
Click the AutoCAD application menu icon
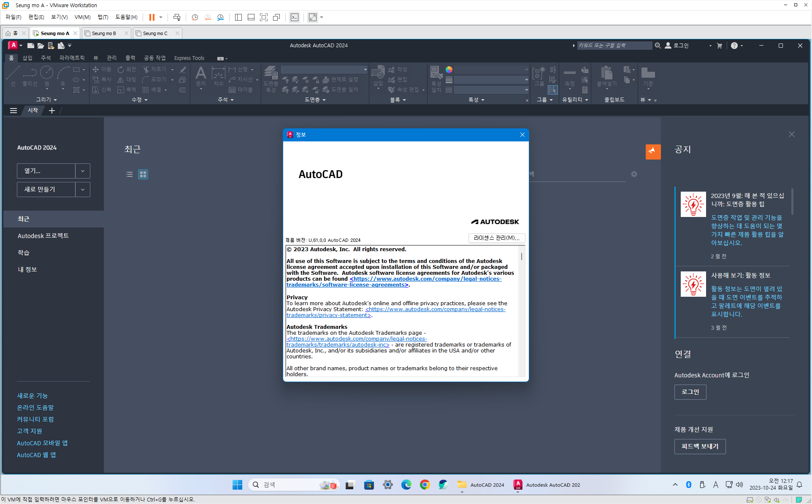[x=14, y=45]
